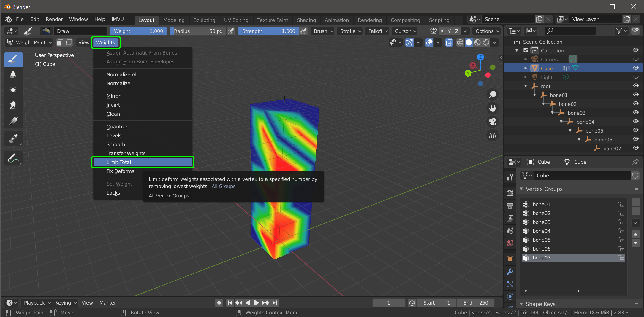The width and height of the screenshot is (644, 317).
Task: Open the Playback dropdown in timeline
Action: [x=37, y=303]
